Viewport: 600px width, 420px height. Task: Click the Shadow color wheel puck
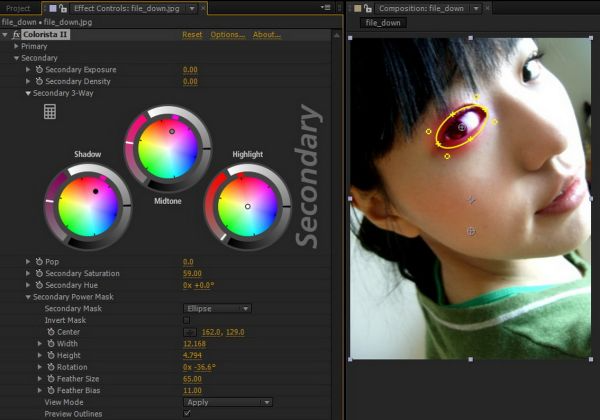[x=95, y=191]
